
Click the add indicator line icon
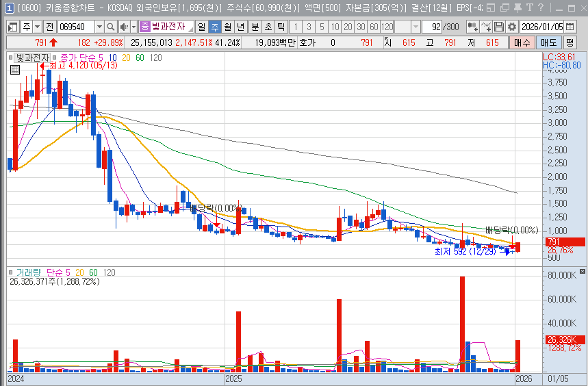click(x=486, y=27)
